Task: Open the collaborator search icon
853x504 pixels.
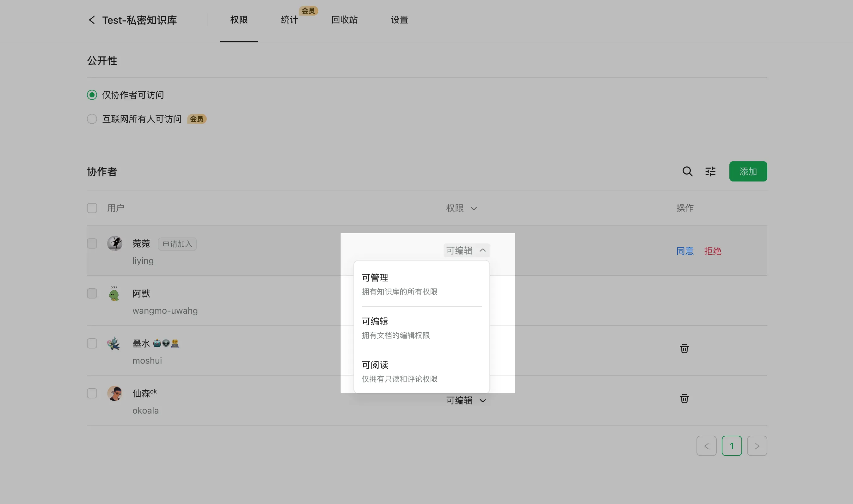Action: [x=687, y=171]
